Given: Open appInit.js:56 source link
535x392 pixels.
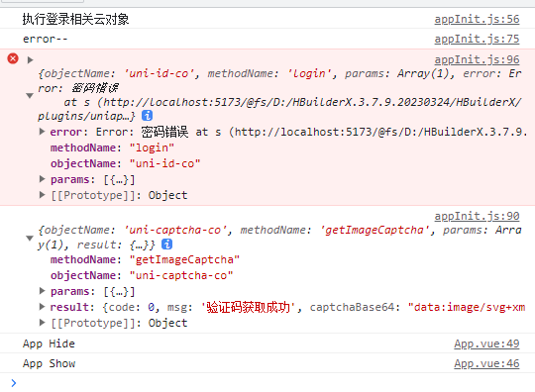Looking at the screenshot, I should tap(477, 19).
